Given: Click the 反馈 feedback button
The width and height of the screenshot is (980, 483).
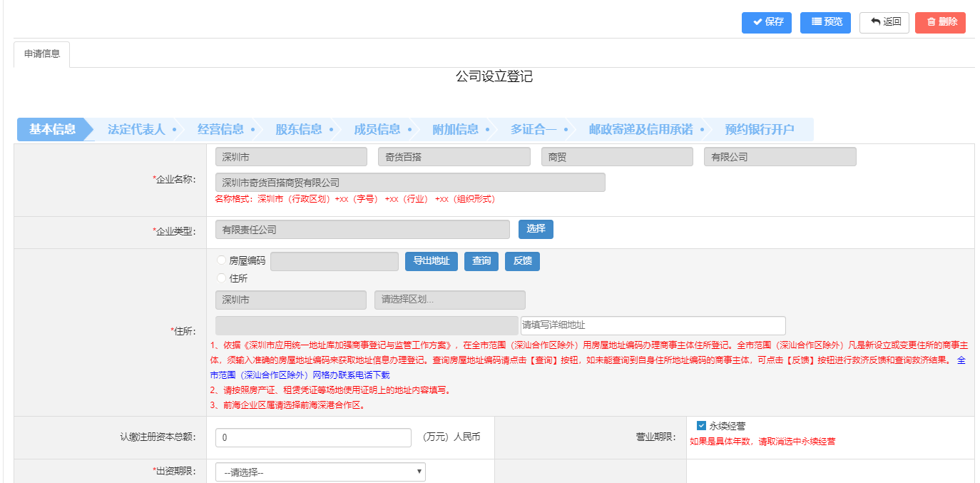Looking at the screenshot, I should pyautogui.click(x=522, y=261).
